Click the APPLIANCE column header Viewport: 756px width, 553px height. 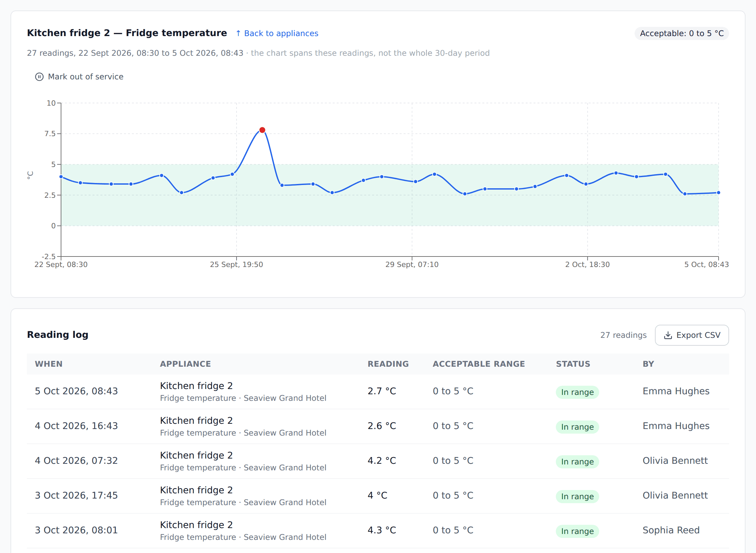click(185, 364)
